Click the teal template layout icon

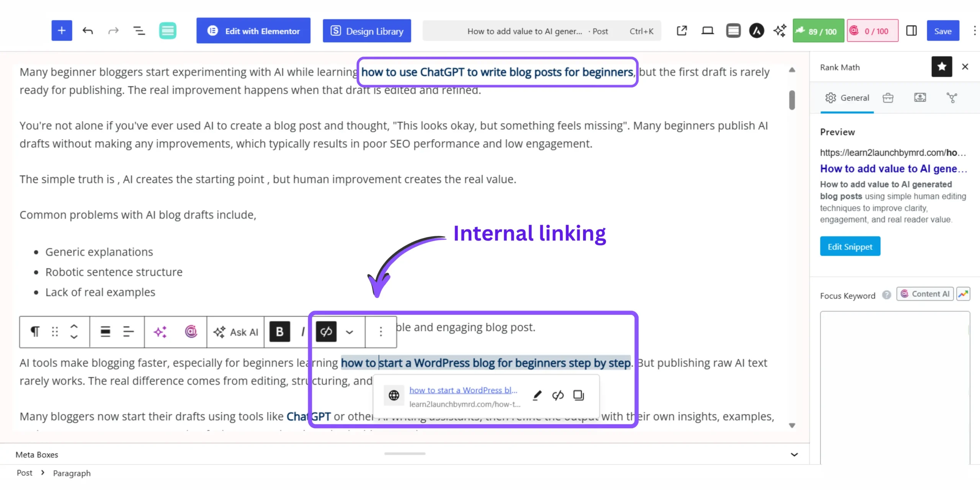tap(168, 31)
